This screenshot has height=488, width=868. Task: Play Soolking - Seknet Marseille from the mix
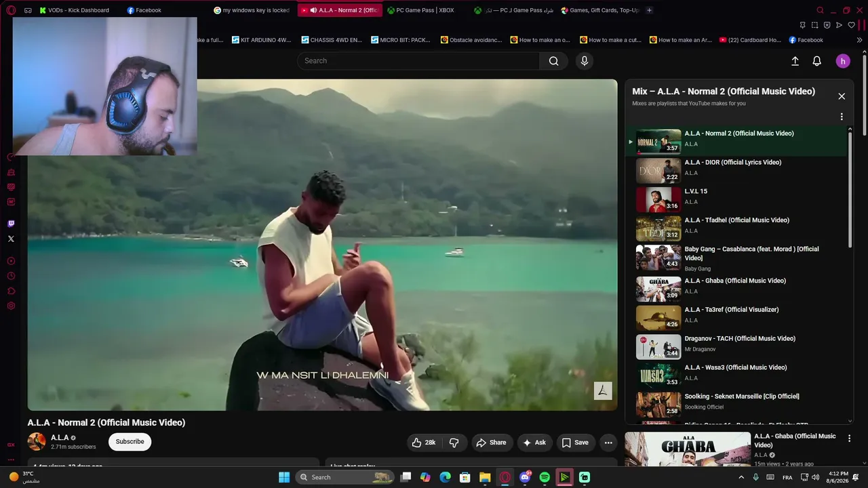pos(737,405)
